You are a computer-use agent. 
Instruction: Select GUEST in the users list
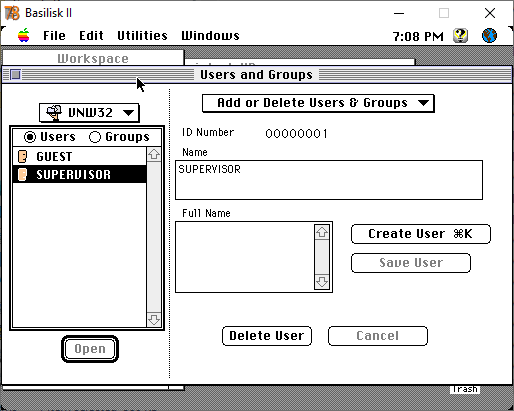point(80,156)
